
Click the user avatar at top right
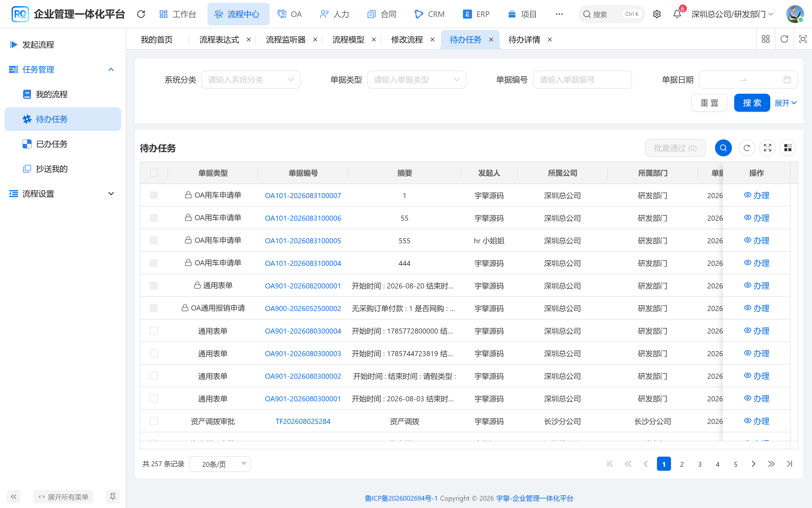[795, 14]
